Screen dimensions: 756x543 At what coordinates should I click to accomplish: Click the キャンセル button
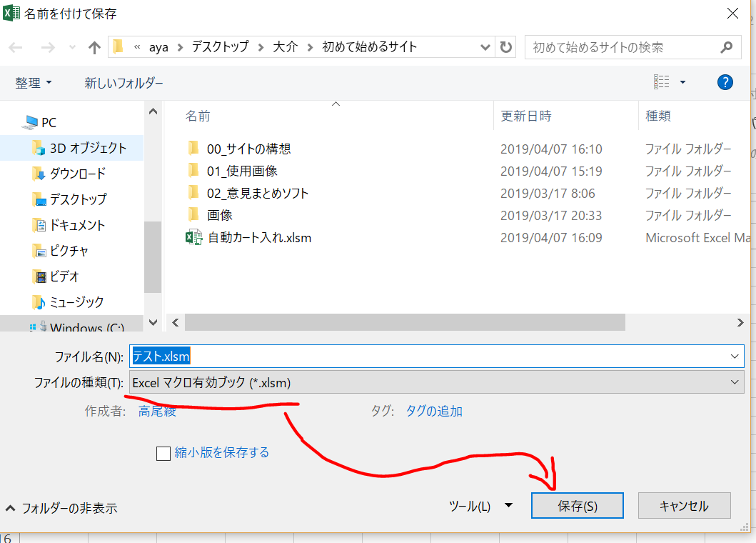coord(684,506)
